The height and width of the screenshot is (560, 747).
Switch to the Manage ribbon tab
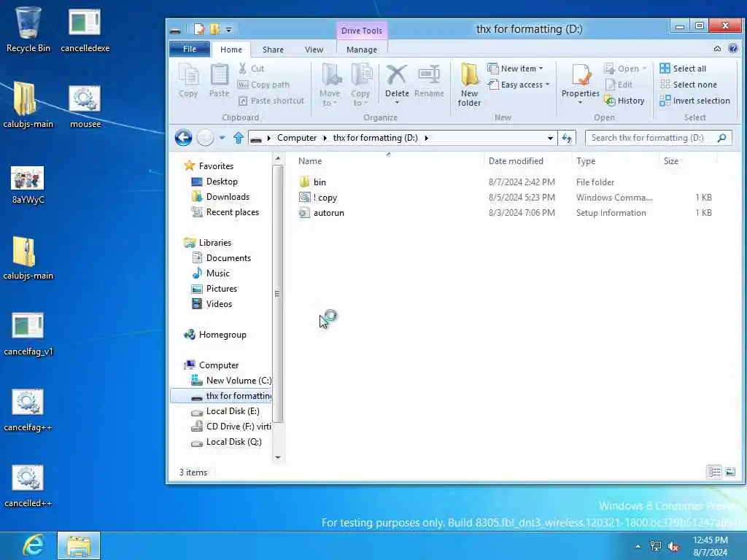pos(362,50)
